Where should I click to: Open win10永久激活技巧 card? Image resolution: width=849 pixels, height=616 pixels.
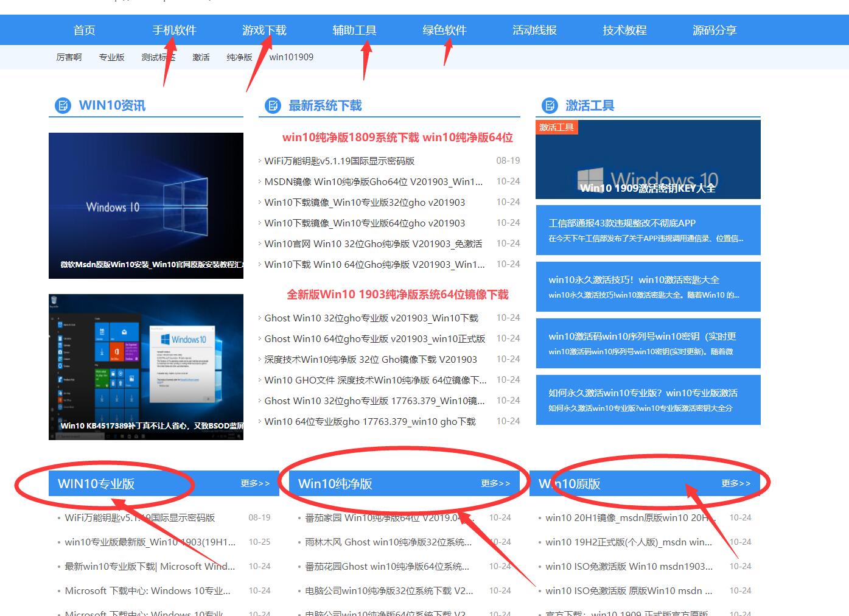648,287
